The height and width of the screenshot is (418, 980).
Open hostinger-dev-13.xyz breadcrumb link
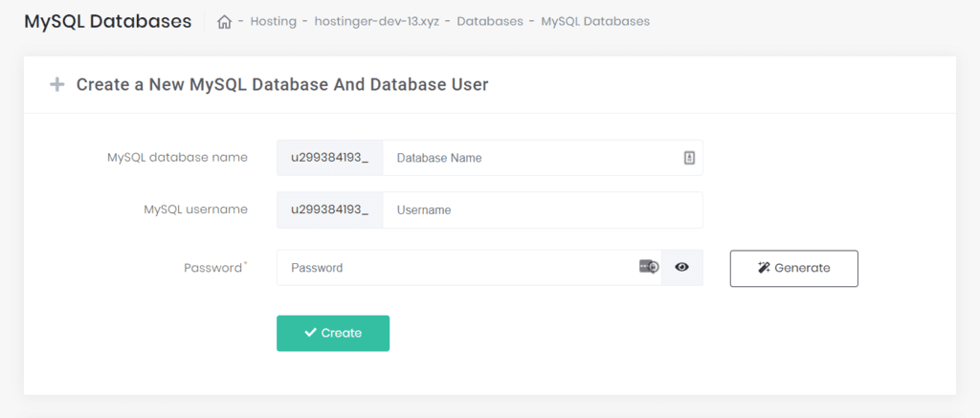click(376, 21)
